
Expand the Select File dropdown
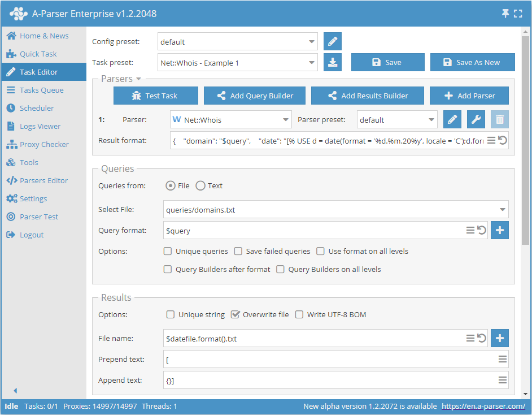point(502,210)
